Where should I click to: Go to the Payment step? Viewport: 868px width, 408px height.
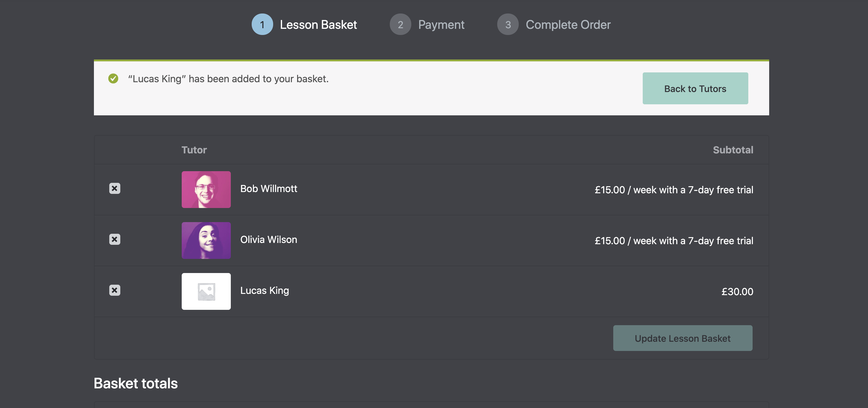pos(441,25)
